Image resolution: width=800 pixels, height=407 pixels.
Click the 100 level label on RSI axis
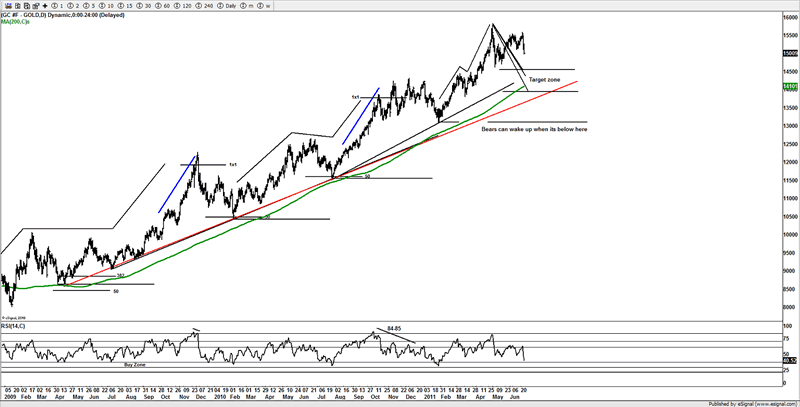789,325
